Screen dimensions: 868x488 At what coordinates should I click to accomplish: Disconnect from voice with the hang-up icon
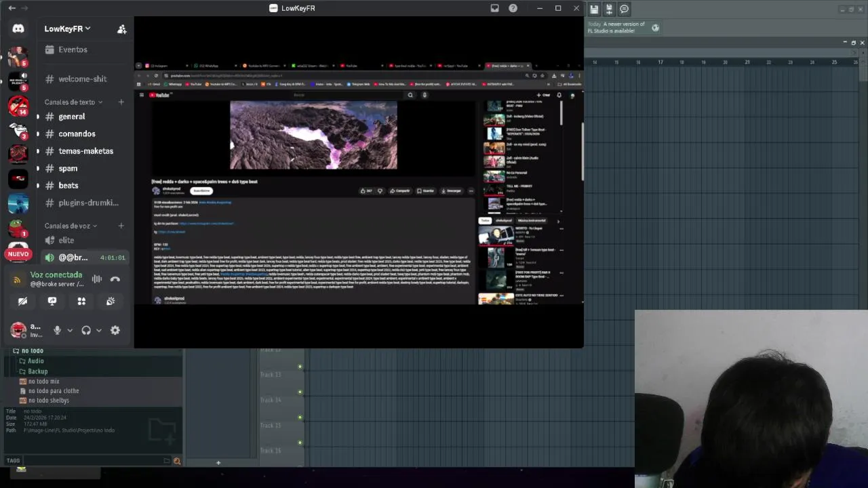(115, 279)
